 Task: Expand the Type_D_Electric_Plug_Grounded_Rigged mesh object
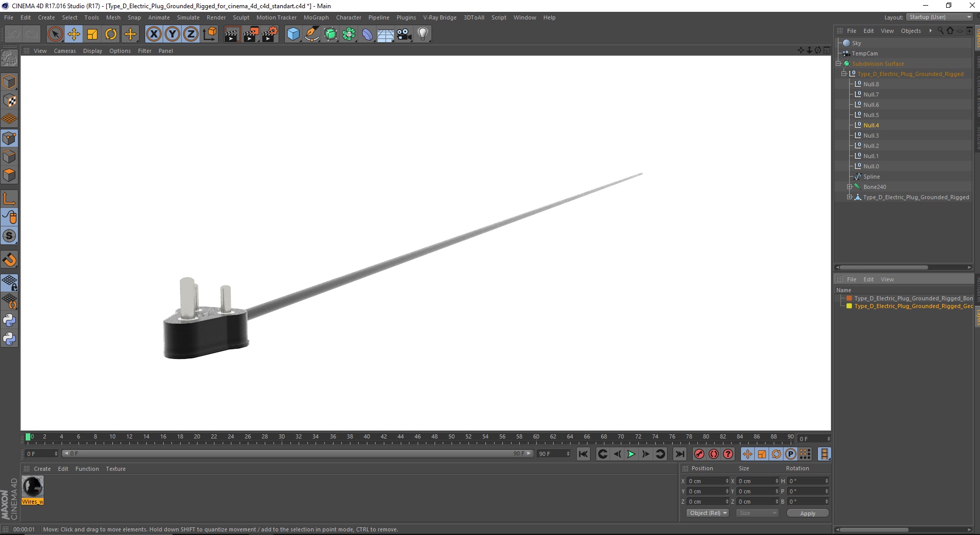pyautogui.click(x=849, y=197)
